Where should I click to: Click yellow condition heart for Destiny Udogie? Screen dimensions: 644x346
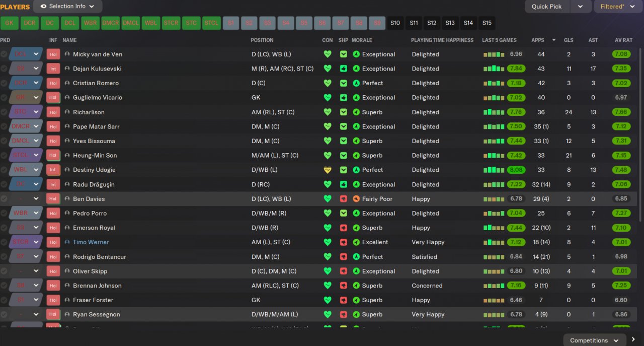328,170
